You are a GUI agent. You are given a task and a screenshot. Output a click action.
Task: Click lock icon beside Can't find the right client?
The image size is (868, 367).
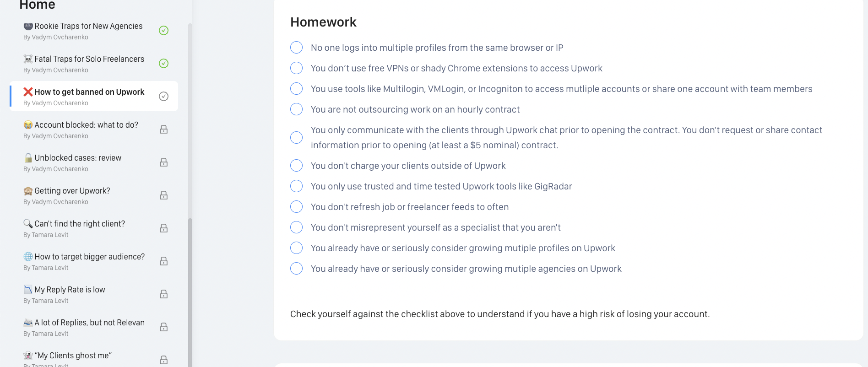(x=163, y=228)
